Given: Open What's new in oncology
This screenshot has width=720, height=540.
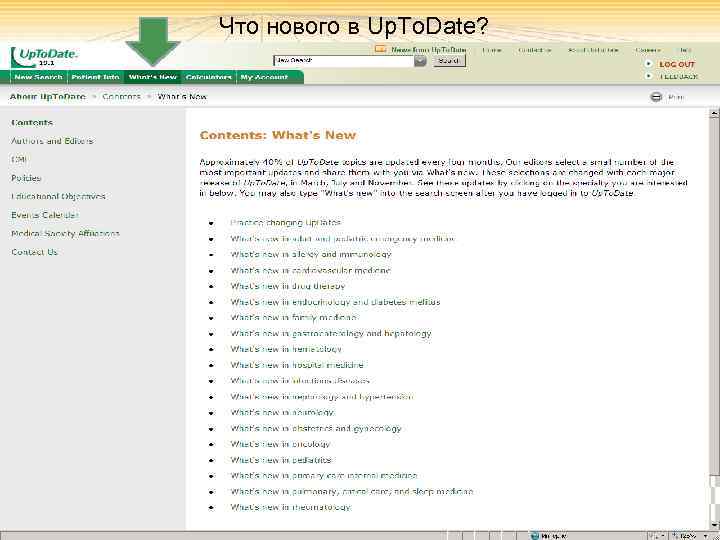Looking at the screenshot, I should click(280, 444).
